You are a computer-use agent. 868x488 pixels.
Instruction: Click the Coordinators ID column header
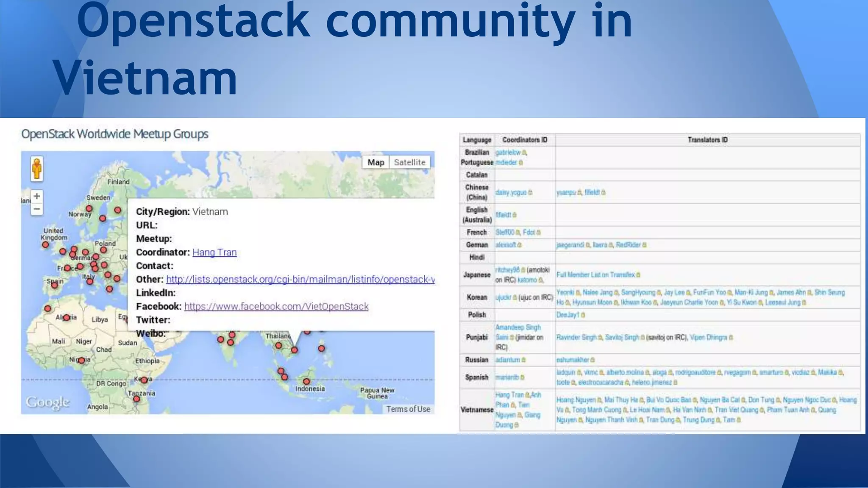click(525, 140)
